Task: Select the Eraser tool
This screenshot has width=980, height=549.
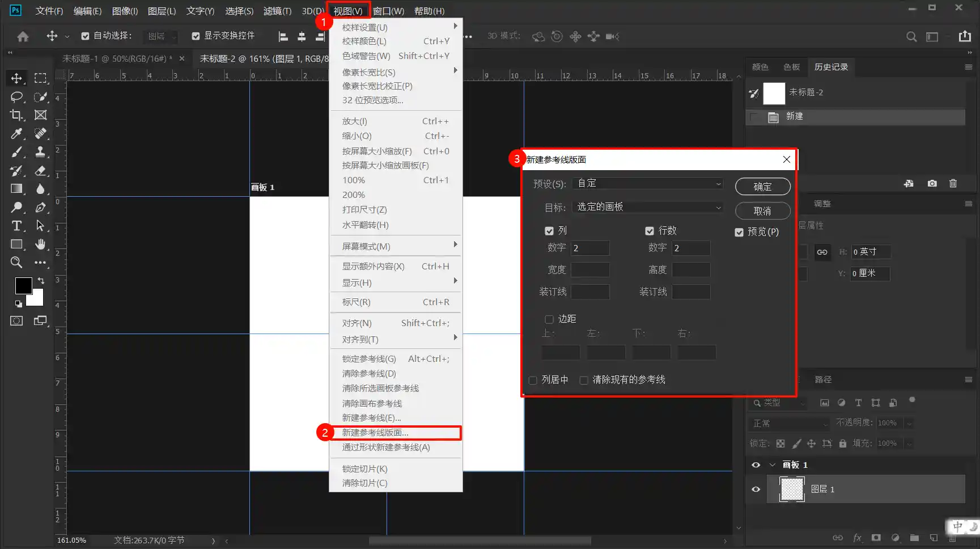Action: (40, 171)
